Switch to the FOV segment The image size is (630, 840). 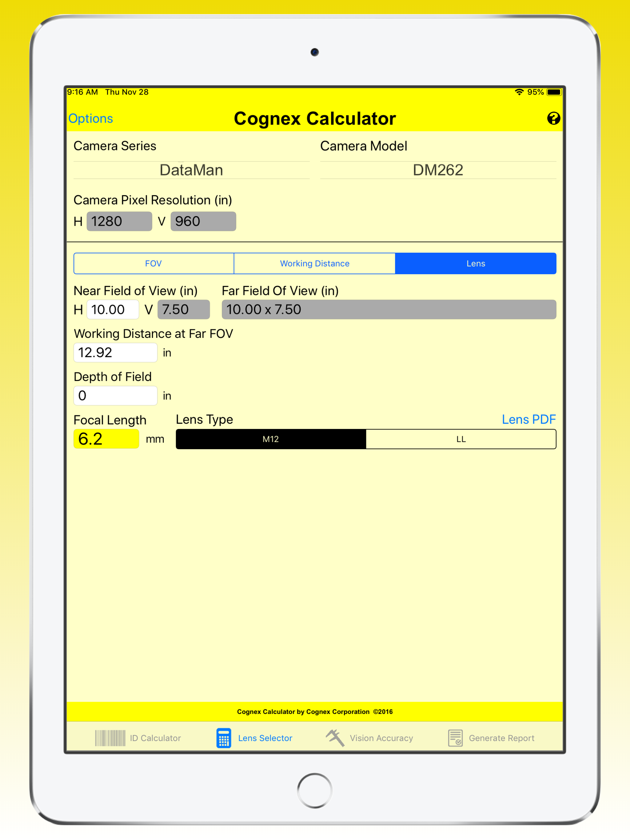point(154,263)
